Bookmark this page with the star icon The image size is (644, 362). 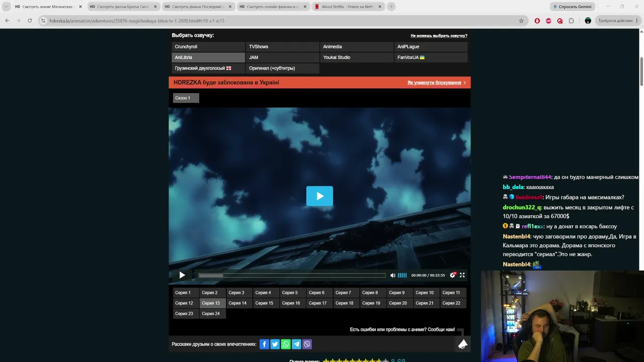coord(521,21)
